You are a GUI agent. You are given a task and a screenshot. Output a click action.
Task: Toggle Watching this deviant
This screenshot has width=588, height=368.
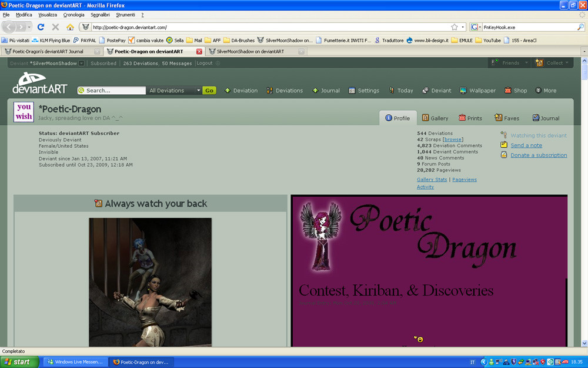click(539, 135)
